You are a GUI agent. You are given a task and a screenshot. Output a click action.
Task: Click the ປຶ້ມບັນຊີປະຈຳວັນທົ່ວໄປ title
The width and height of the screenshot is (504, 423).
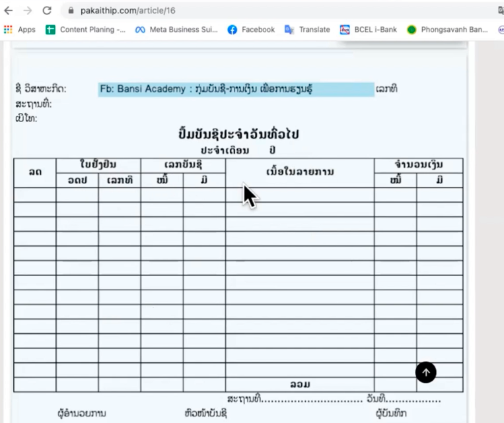pyautogui.click(x=238, y=134)
